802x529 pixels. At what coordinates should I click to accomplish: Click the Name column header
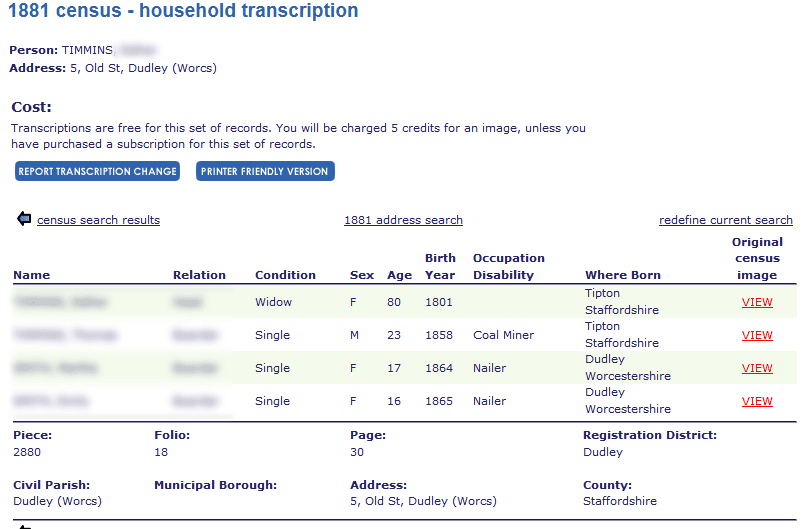31,275
